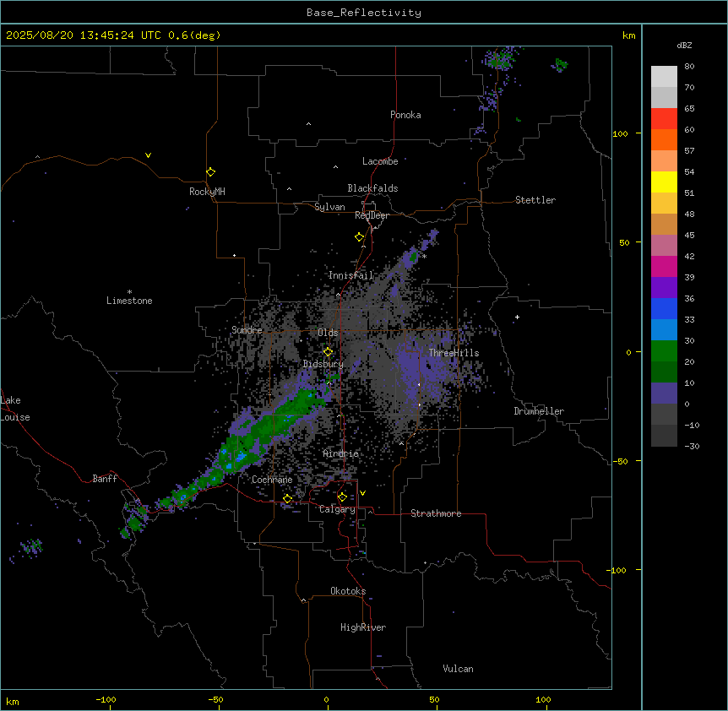Click the Strathmore label
Image resolution: width=728 pixels, height=711 pixels.
436,513
